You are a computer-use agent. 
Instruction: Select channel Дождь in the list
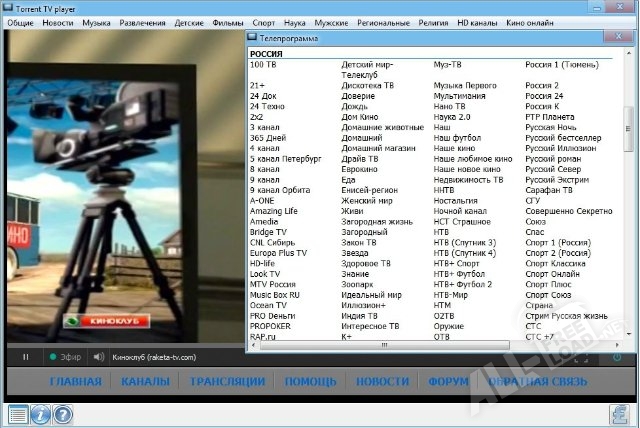click(354, 106)
